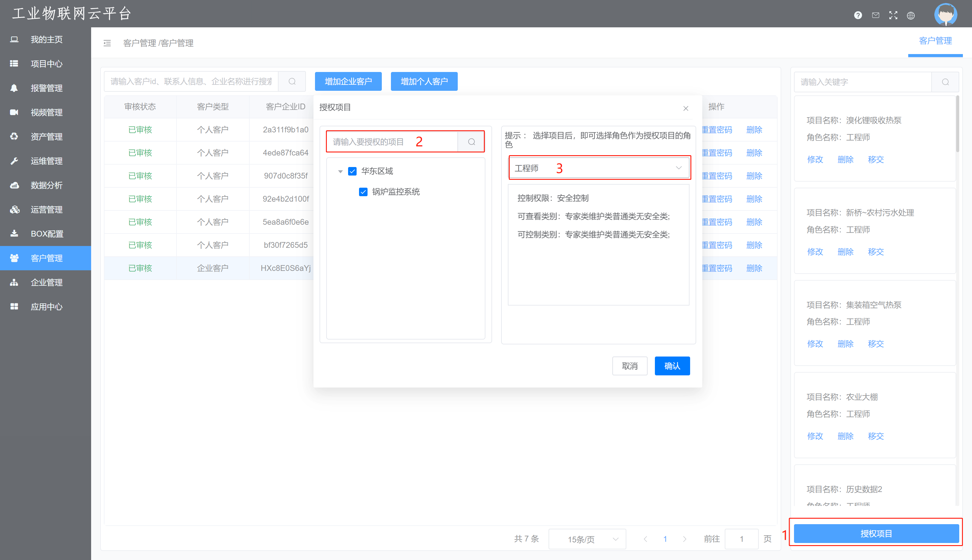Click the 授权项目 button at bottom
Screen dimensions: 972x560
(876, 534)
